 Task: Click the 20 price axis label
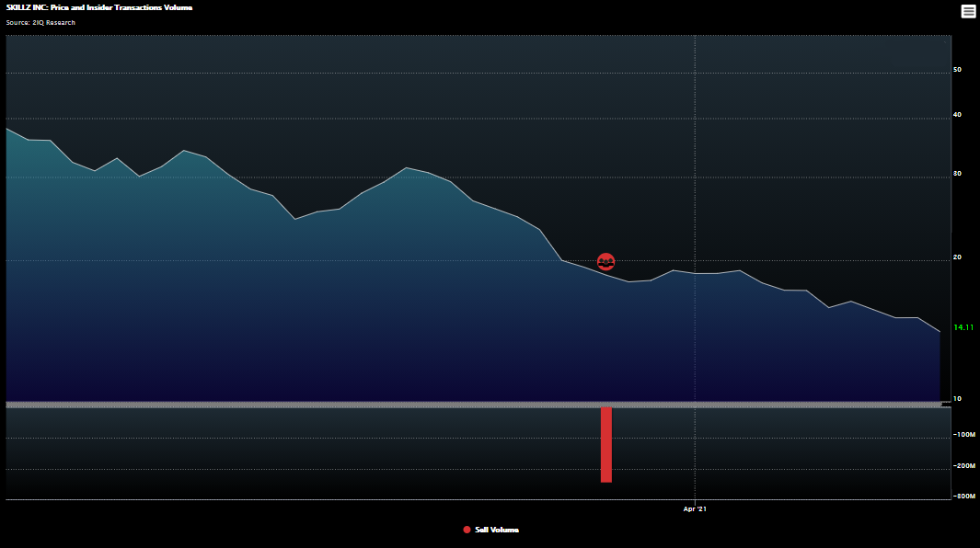(957, 257)
